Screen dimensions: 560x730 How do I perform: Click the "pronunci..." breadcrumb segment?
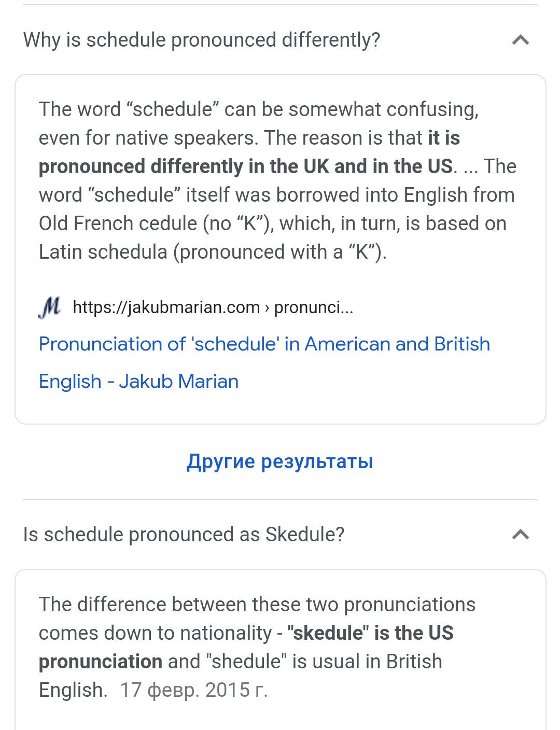[313, 307]
